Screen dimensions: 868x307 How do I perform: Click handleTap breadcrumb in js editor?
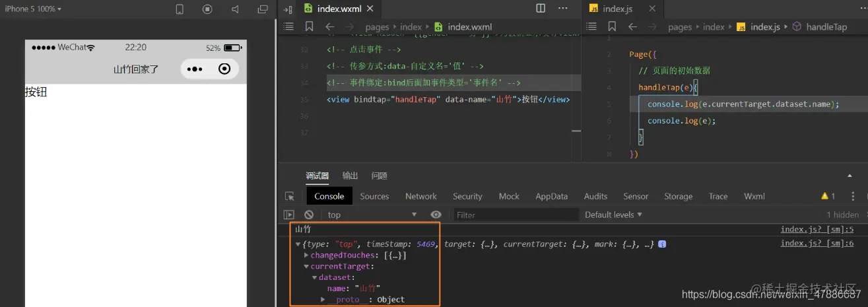coord(826,27)
